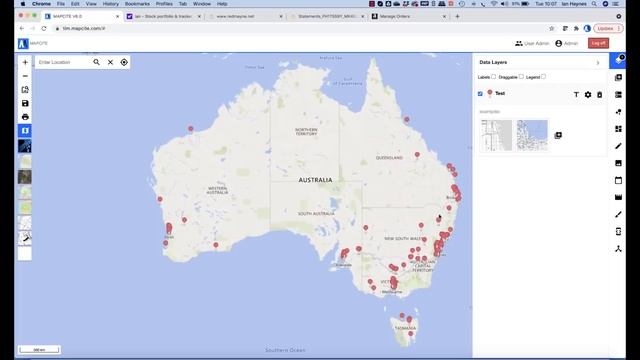
Task: Add a new example with the plus icon
Action: tap(558, 135)
